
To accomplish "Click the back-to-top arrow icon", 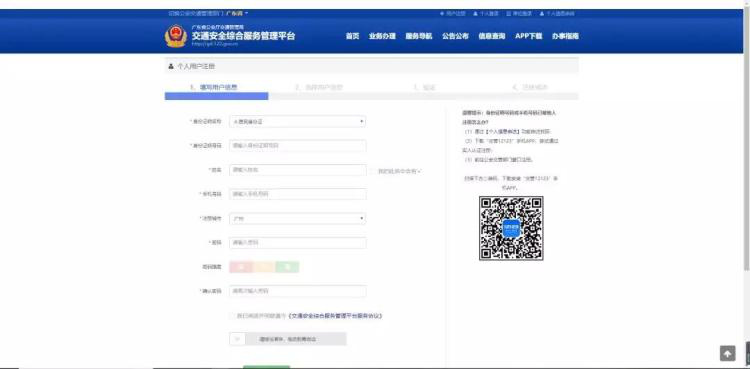I will click(727, 353).
